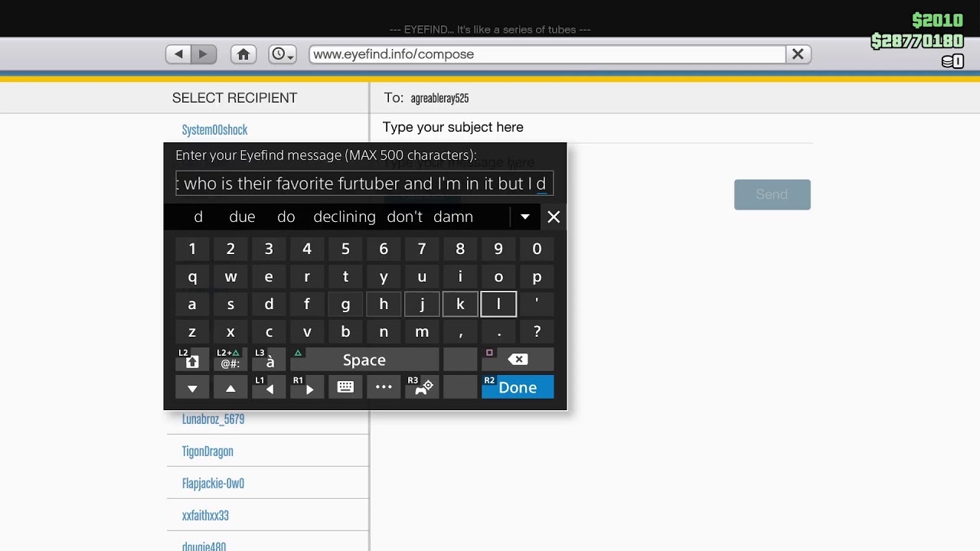The image size is (980, 551).
Task: Dismiss the suggestion bar with X
Action: 554,217
